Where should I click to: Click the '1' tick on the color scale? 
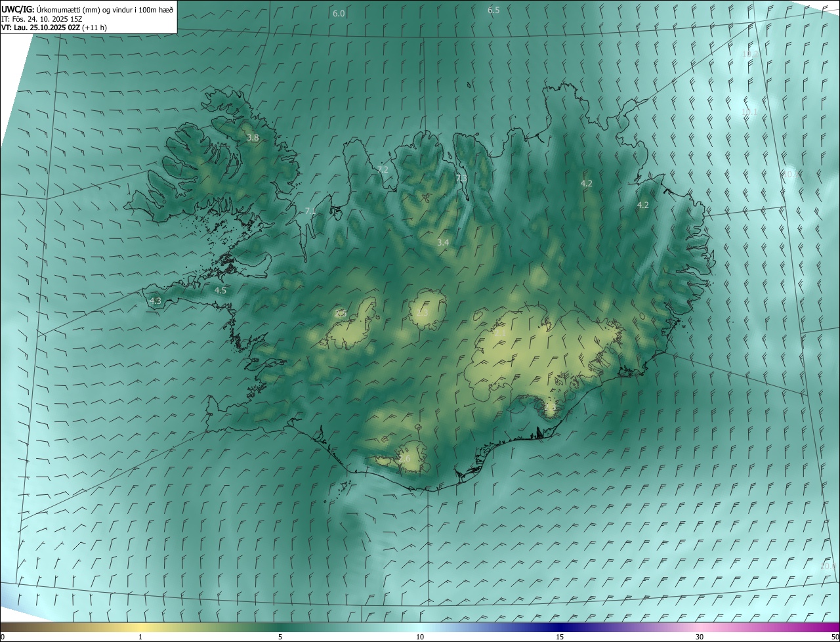(x=140, y=637)
